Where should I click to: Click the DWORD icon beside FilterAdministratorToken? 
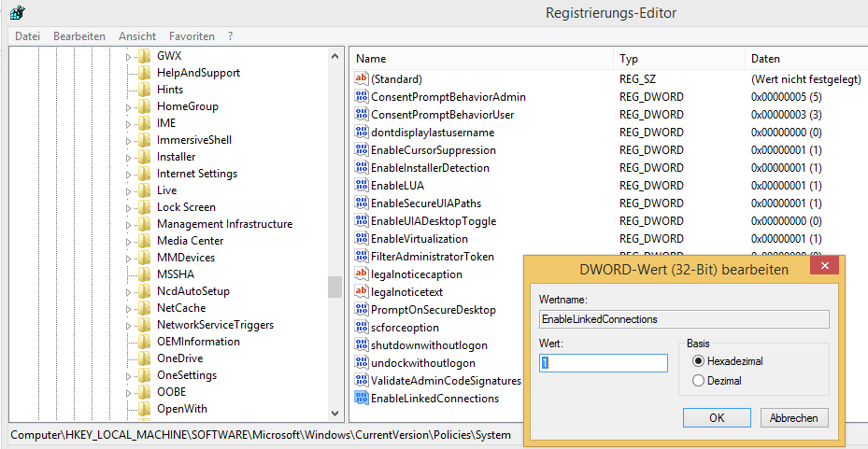tap(362, 257)
